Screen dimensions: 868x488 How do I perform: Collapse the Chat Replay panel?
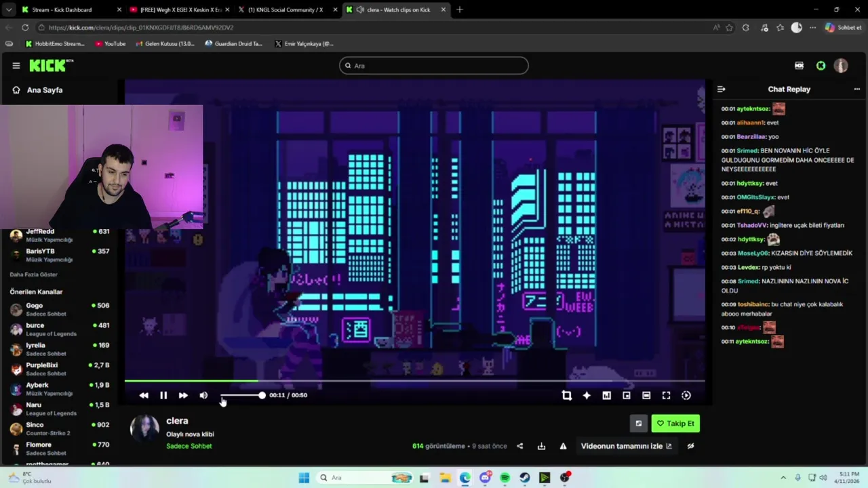[x=721, y=89]
